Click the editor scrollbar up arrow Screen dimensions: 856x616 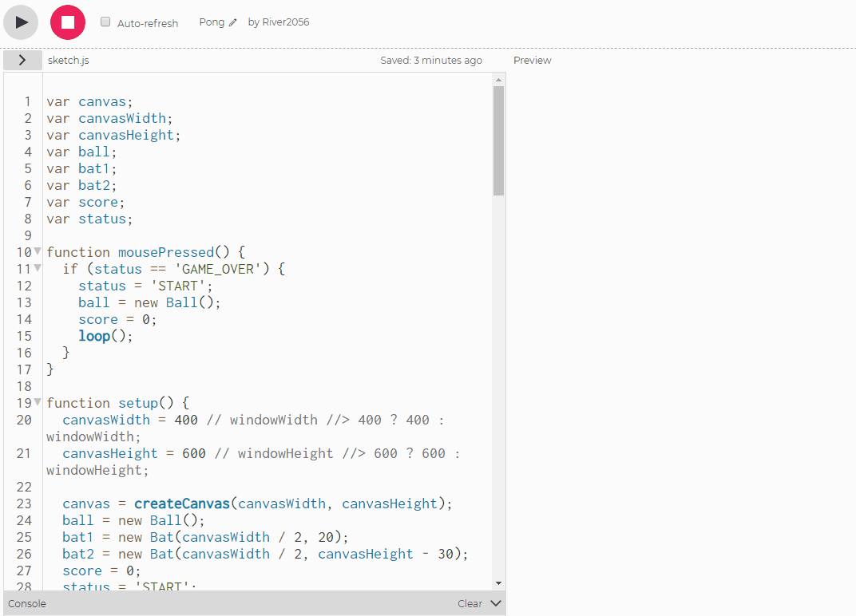(x=498, y=81)
